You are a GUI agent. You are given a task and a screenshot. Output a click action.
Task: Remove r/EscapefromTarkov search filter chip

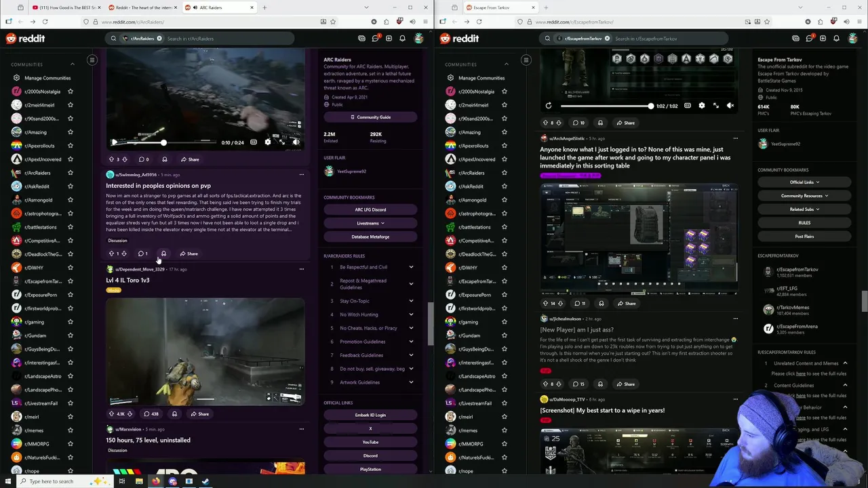click(x=607, y=39)
